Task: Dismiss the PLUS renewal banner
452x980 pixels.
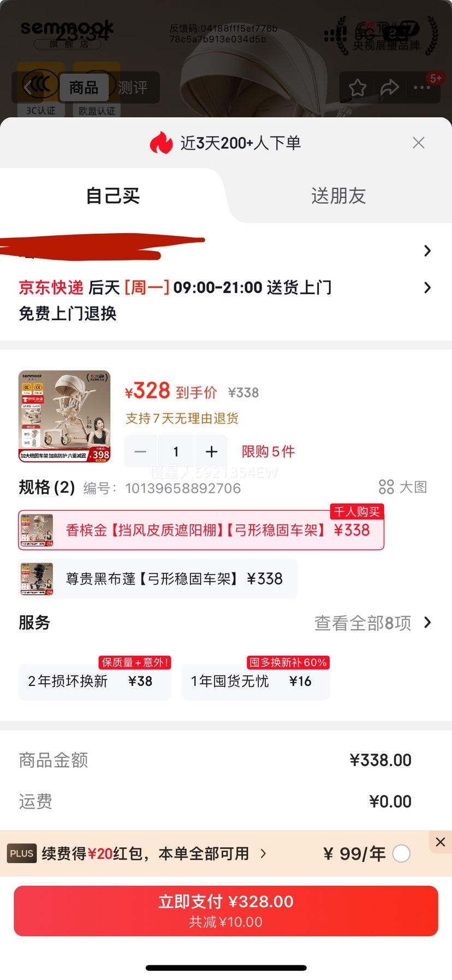Action: point(441,842)
